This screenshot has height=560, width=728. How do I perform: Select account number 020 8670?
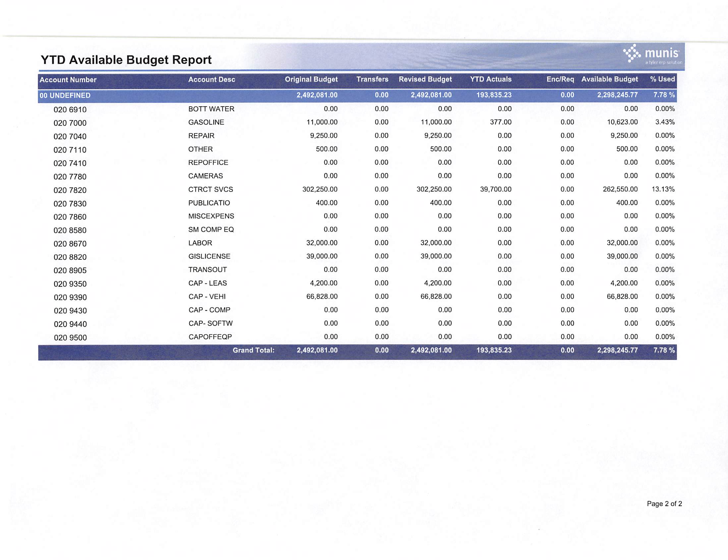[x=70, y=244]
